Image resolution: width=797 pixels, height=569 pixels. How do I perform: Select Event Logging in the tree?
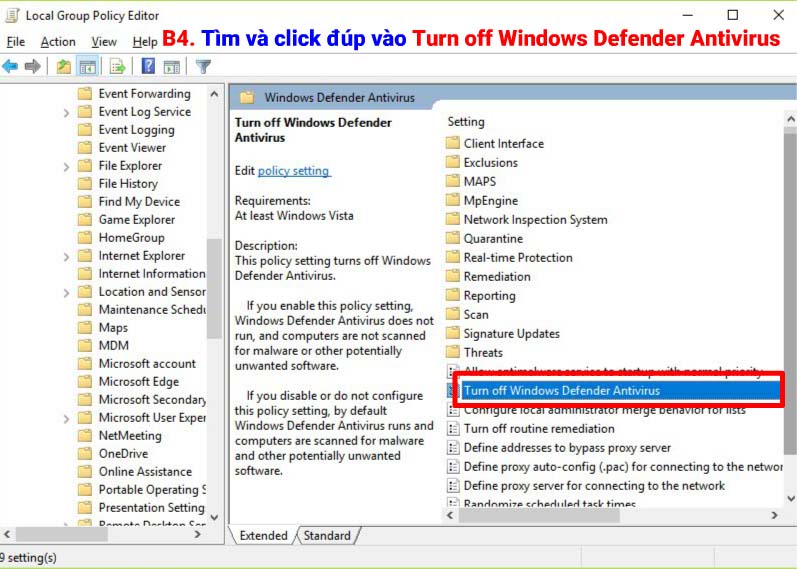(136, 130)
